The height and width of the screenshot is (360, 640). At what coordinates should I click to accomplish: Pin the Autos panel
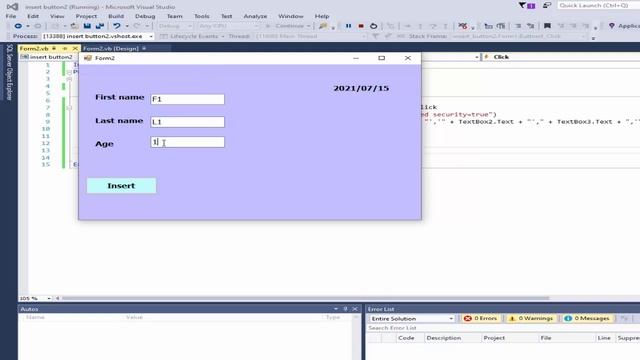(345, 309)
